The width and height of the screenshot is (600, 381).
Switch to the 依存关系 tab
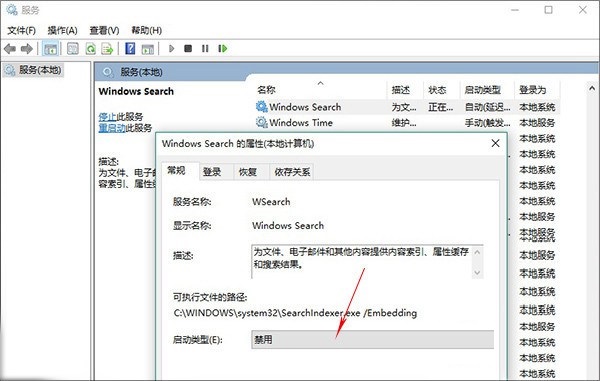[x=292, y=172]
